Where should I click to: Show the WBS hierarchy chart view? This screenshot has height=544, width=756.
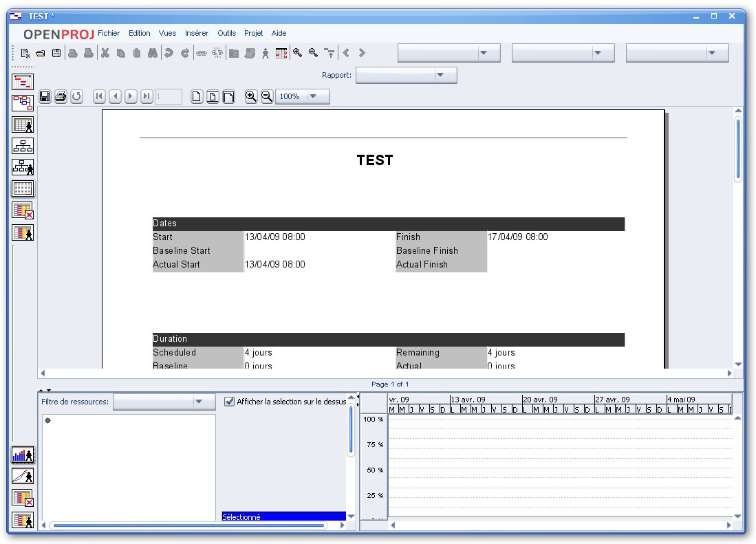pyautogui.click(x=23, y=146)
